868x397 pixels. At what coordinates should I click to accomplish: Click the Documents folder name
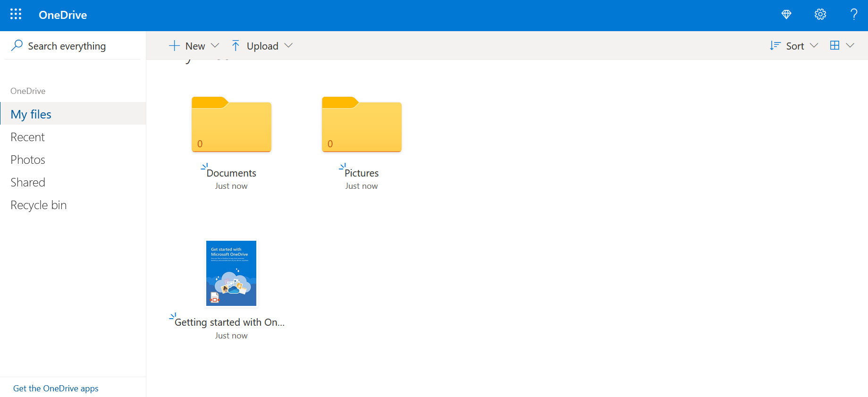pos(231,173)
